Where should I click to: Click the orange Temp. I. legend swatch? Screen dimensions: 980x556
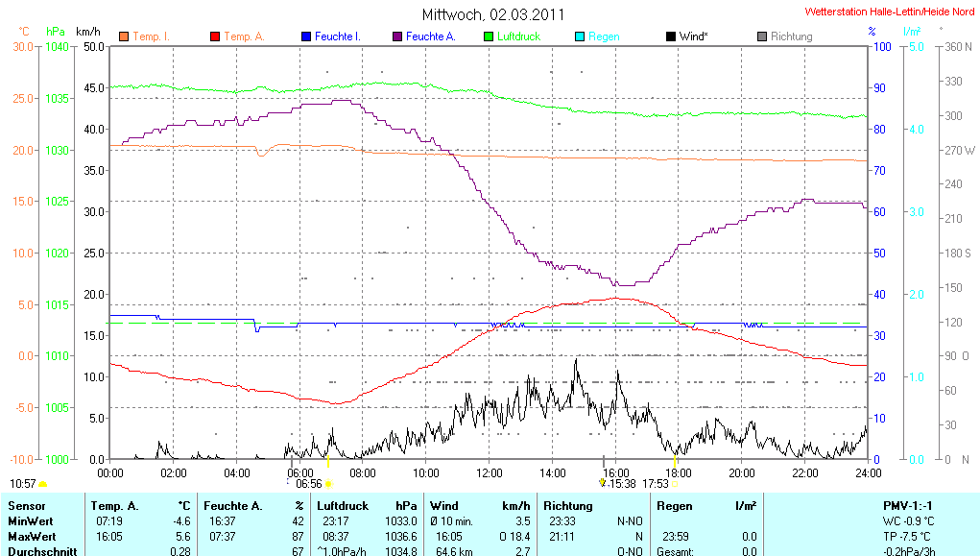123,36
